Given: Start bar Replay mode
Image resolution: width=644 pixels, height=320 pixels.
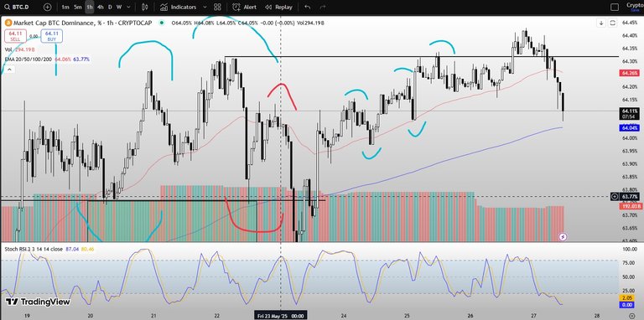Looking at the screenshot, I should pyautogui.click(x=279, y=7).
